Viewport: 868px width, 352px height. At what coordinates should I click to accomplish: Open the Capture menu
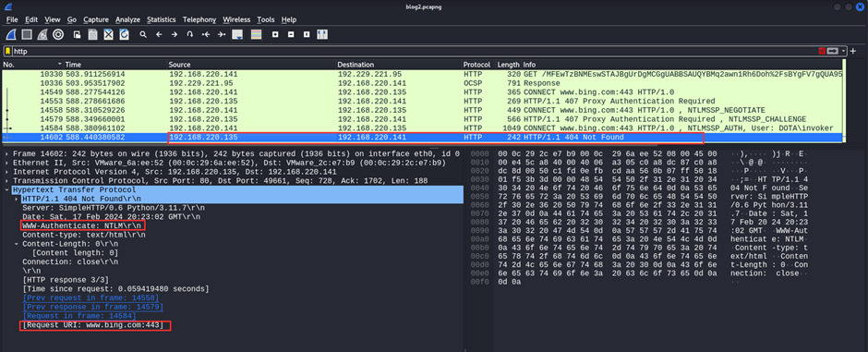[96, 19]
